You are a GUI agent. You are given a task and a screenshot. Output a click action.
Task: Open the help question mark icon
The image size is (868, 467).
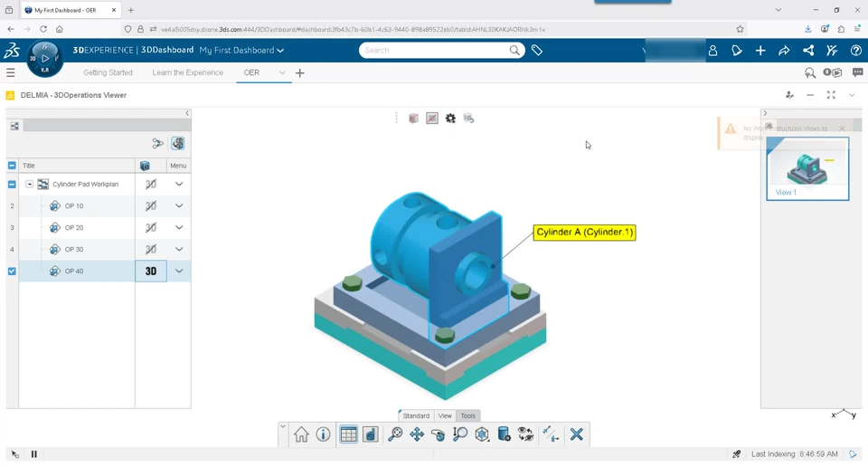(x=856, y=51)
